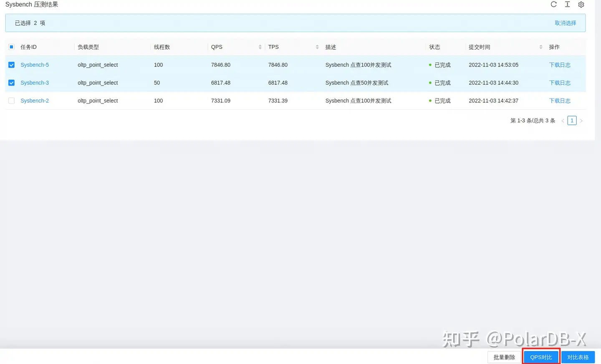
Task: Sort the table by TPS column
Action: pos(317,47)
